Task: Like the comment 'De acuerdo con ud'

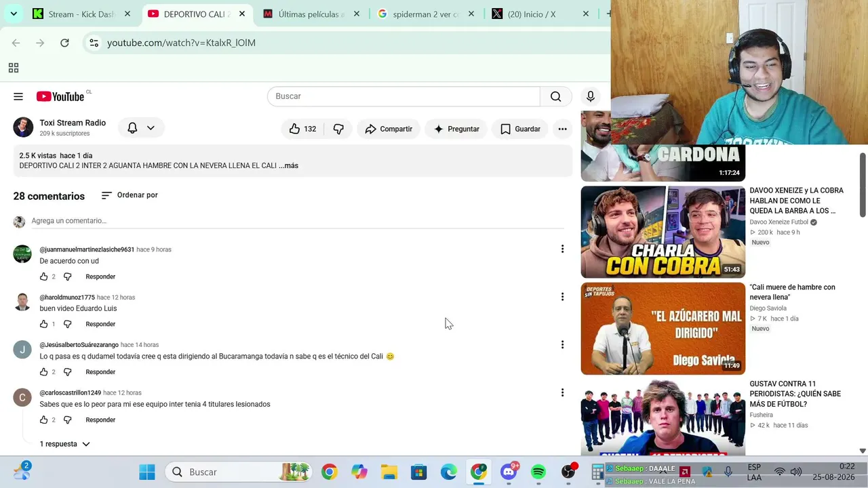Action: tap(44, 277)
